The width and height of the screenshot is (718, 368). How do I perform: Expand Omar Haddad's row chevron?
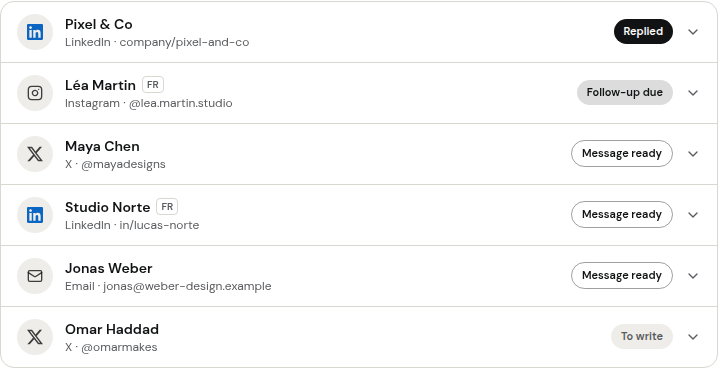[x=693, y=337]
